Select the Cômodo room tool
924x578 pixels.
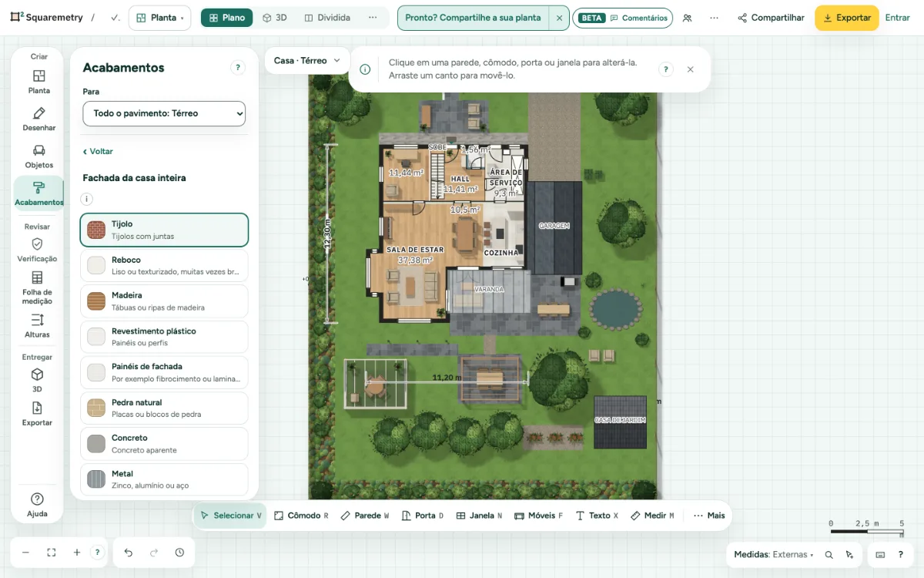pos(301,516)
